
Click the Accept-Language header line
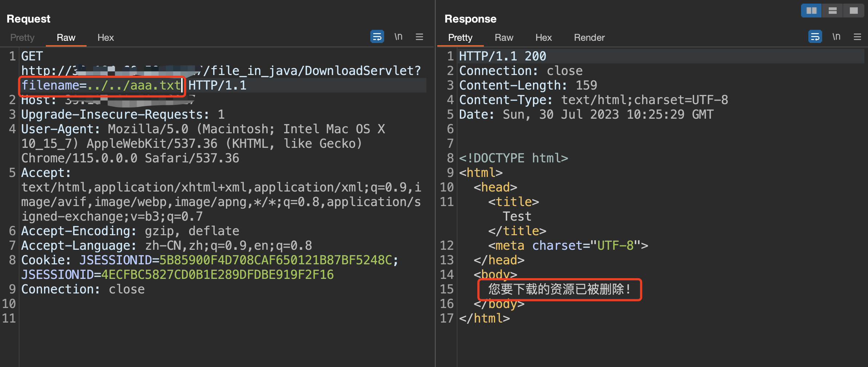(x=167, y=245)
